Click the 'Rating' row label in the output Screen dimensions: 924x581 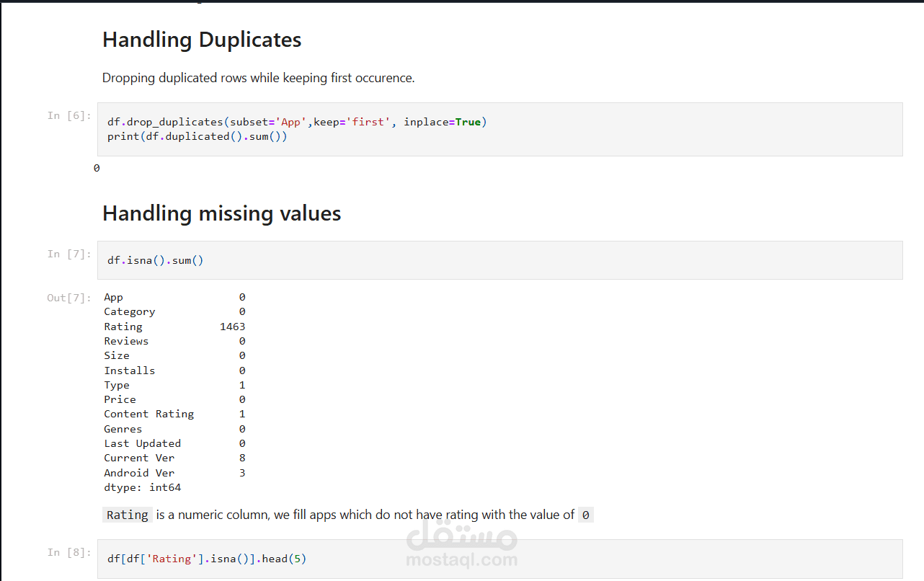(x=123, y=327)
